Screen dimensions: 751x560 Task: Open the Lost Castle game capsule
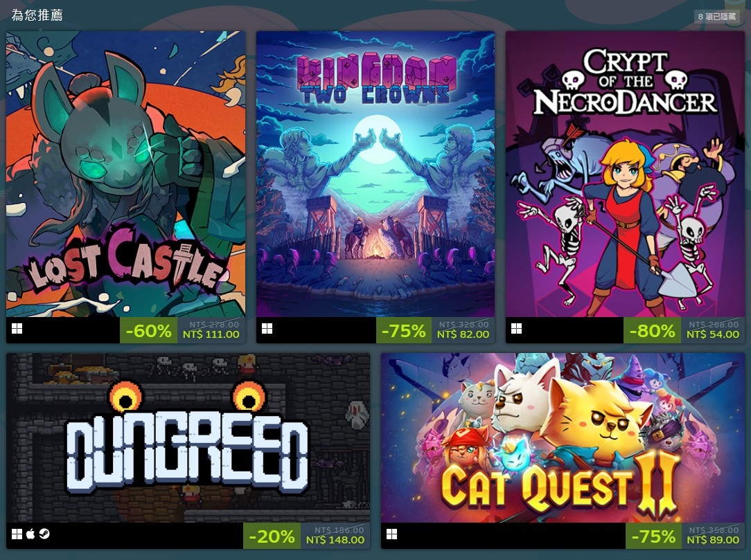tap(125, 174)
